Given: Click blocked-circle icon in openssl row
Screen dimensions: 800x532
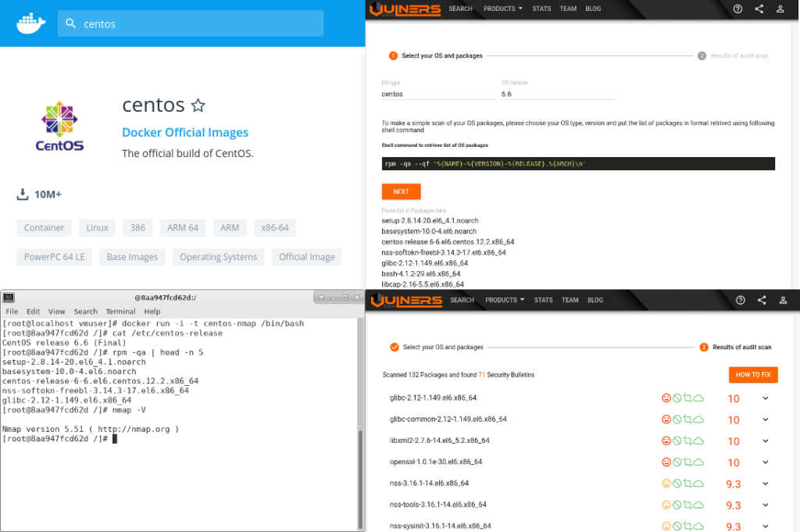Looking at the screenshot, I should 677,462.
